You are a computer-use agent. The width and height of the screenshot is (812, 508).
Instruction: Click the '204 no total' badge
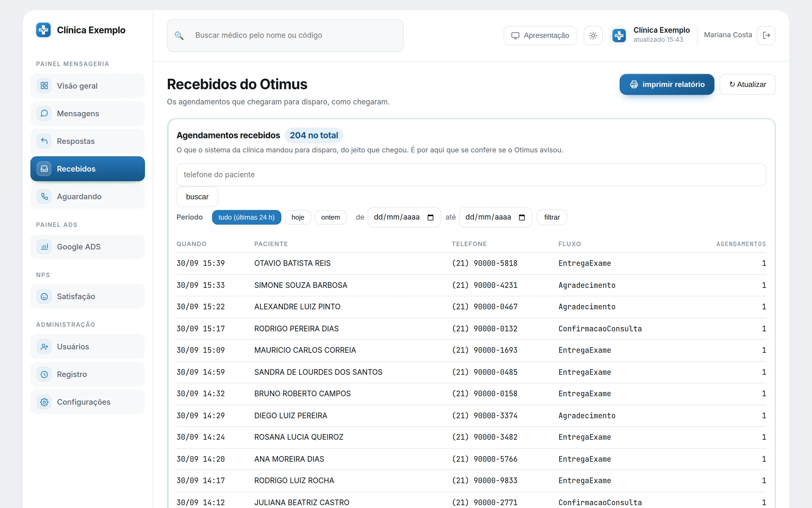pyautogui.click(x=314, y=135)
